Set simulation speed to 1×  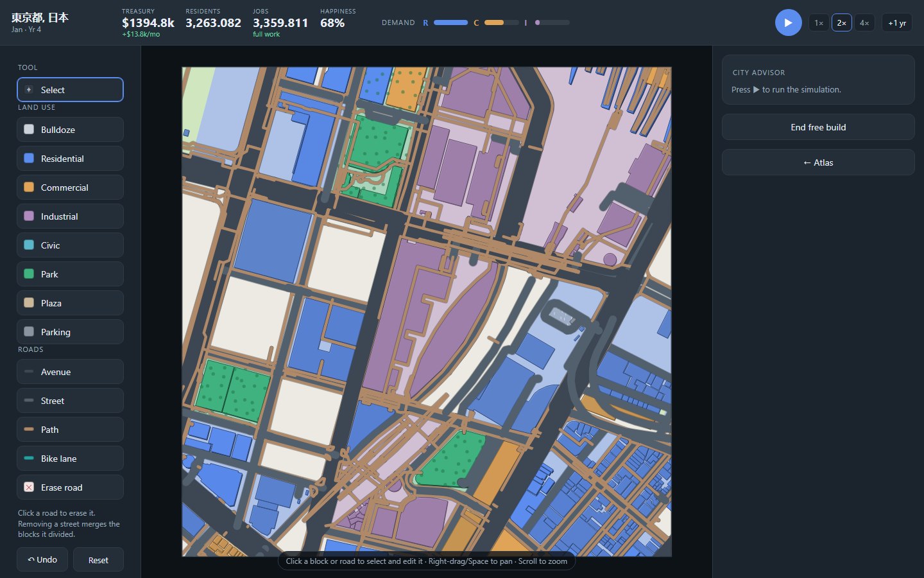(x=819, y=22)
